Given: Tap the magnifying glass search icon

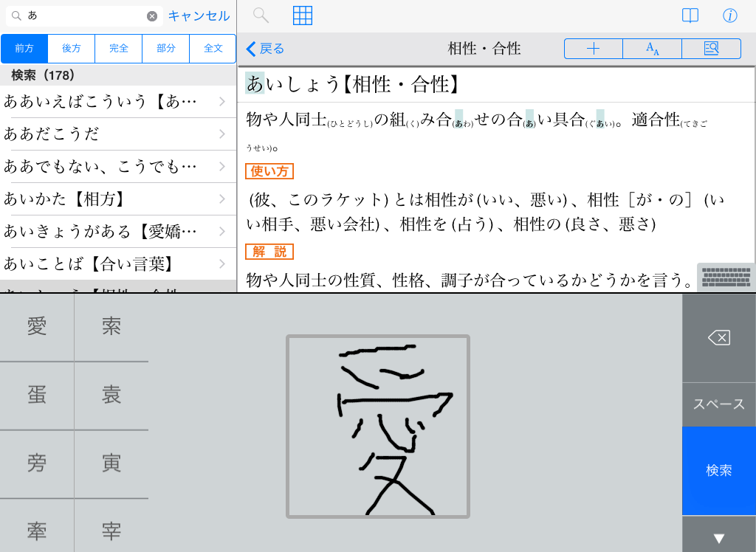Looking at the screenshot, I should click(x=261, y=15).
